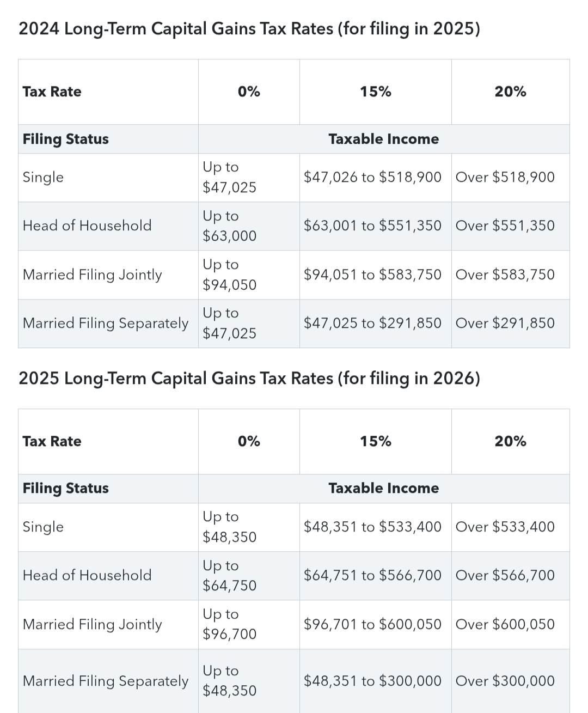Viewport: 588px width, 713px height.
Task: Click Taxable Income header in 2025 table
Action: tap(384, 489)
